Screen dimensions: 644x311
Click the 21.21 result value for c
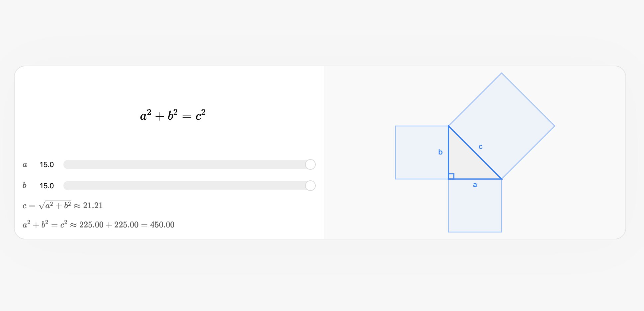point(93,206)
